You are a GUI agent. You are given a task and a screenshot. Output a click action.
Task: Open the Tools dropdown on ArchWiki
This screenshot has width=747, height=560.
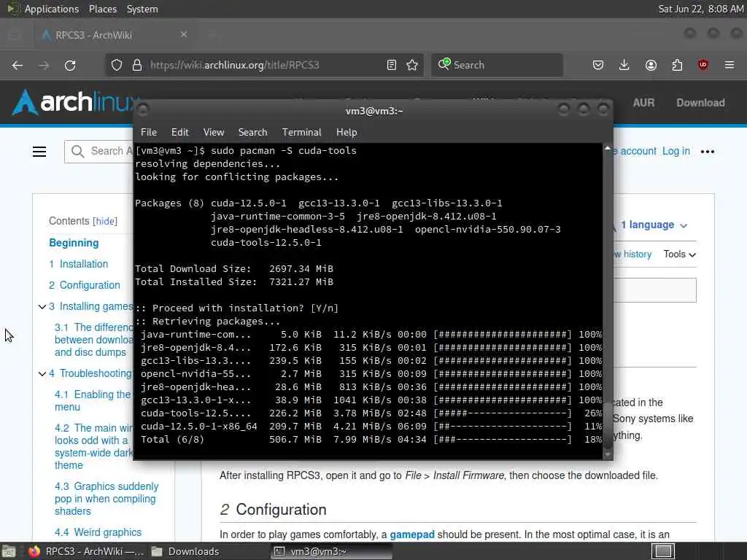(x=680, y=254)
